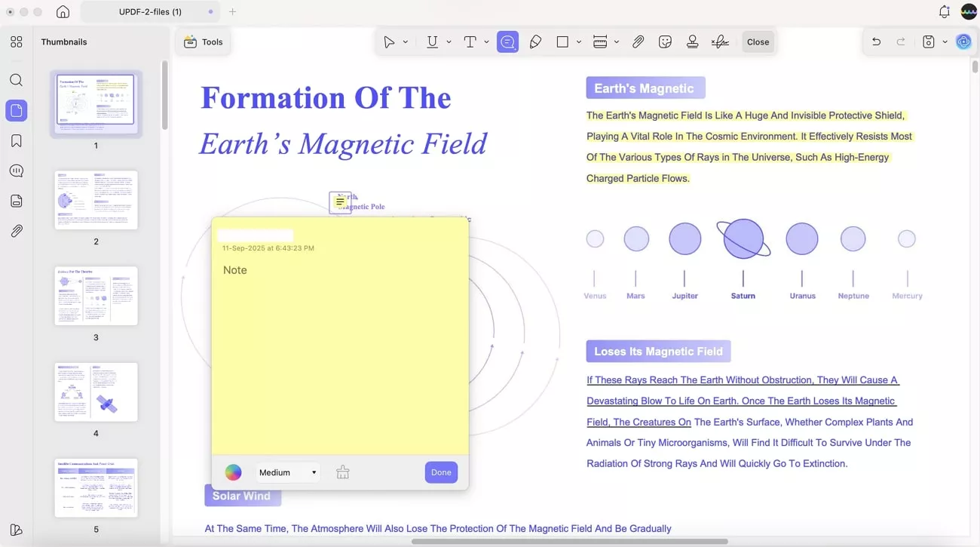
Task: Expand the Text tool dropdown arrow
Action: tap(486, 41)
